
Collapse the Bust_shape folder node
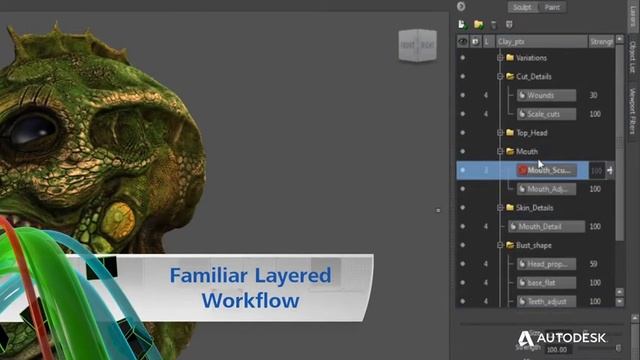click(500, 245)
